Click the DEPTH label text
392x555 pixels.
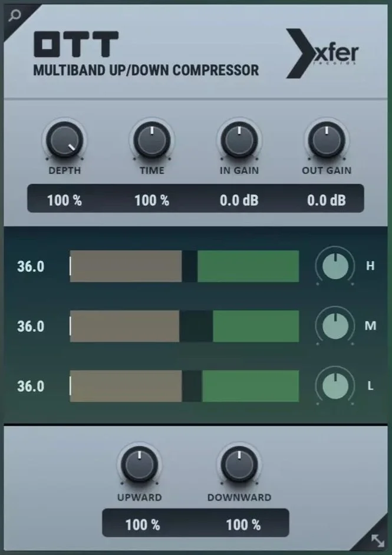[x=64, y=171]
